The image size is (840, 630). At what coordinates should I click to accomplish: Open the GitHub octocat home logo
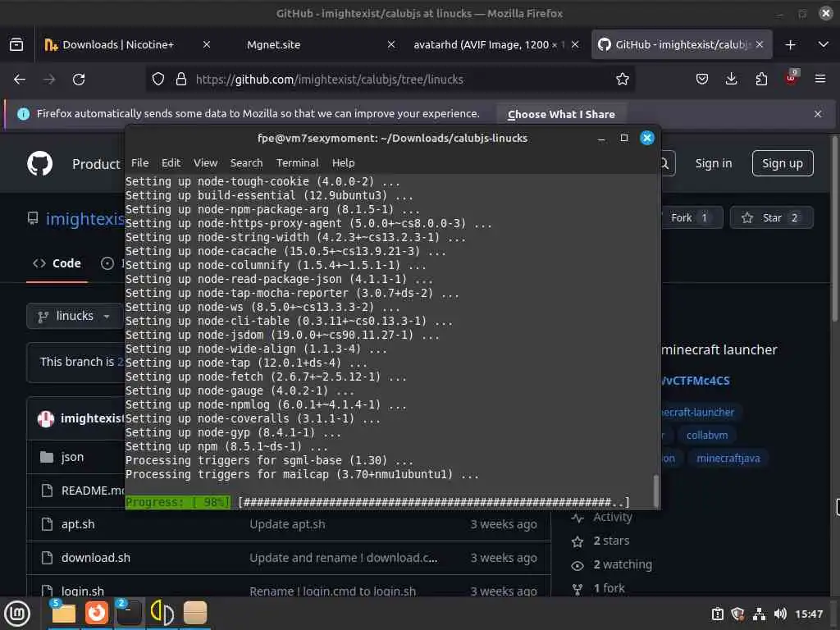40,163
